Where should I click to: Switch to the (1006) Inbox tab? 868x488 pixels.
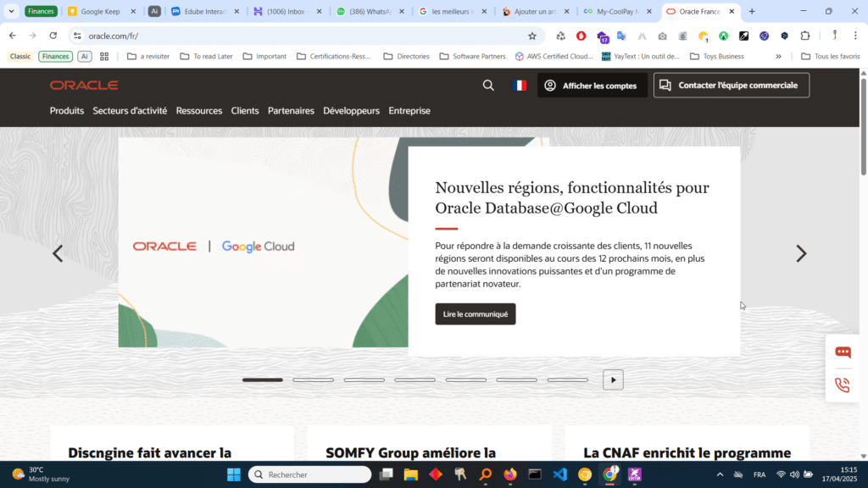pyautogui.click(x=287, y=11)
